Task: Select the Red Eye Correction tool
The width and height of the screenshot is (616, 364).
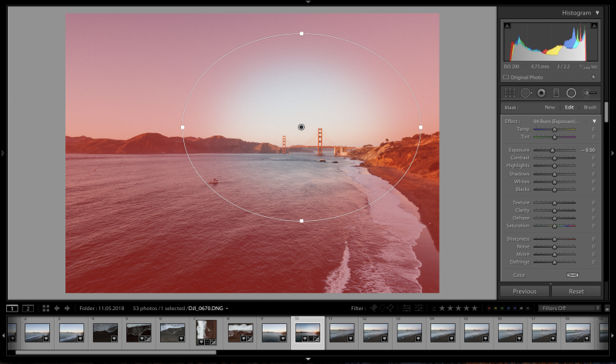Action: point(541,93)
